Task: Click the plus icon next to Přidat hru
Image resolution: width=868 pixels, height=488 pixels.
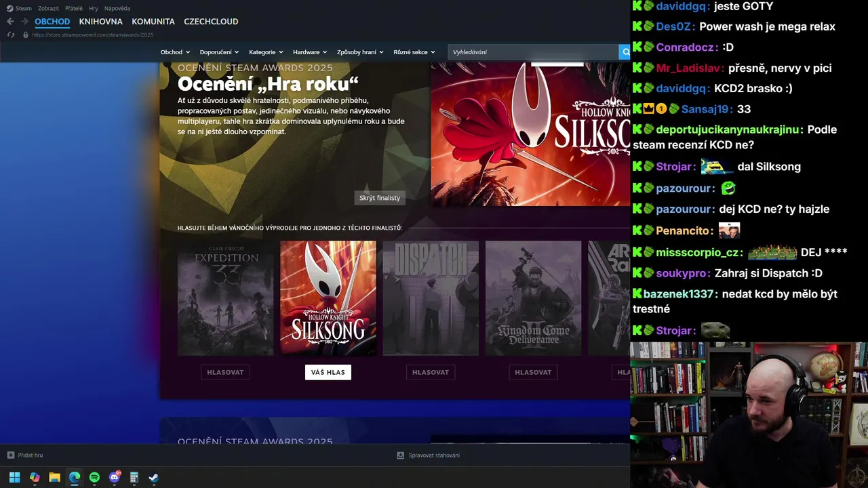Action: [x=10, y=455]
